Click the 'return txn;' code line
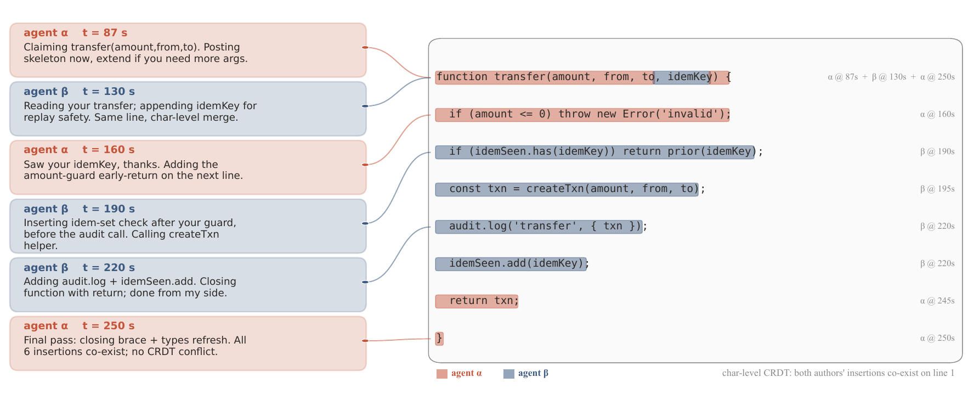This screenshot has width=980, height=394. tap(477, 301)
